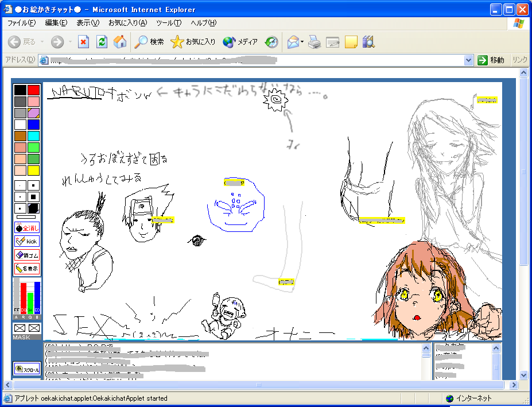Viewport: 532px width, 407px height.
Task: Click the Print printer icon
Action: coord(314,42)
